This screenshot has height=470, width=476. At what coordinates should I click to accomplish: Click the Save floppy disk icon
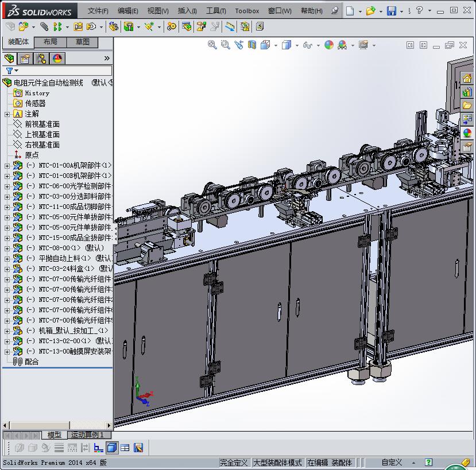(391, 11)
